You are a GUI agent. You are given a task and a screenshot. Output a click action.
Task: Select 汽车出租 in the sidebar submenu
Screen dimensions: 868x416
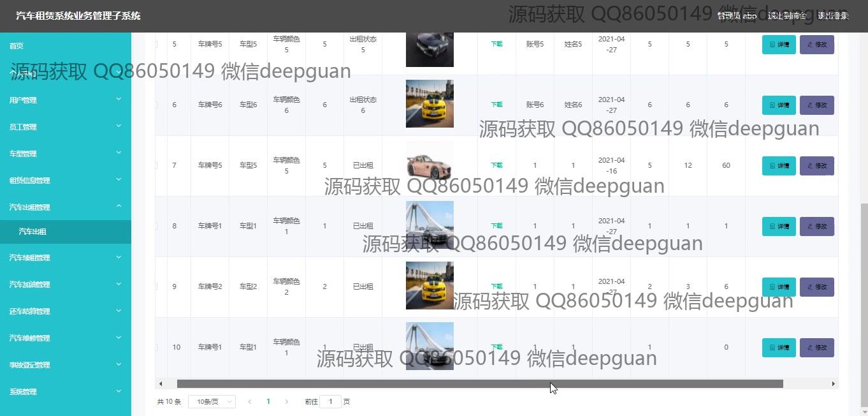click(33, 232)
